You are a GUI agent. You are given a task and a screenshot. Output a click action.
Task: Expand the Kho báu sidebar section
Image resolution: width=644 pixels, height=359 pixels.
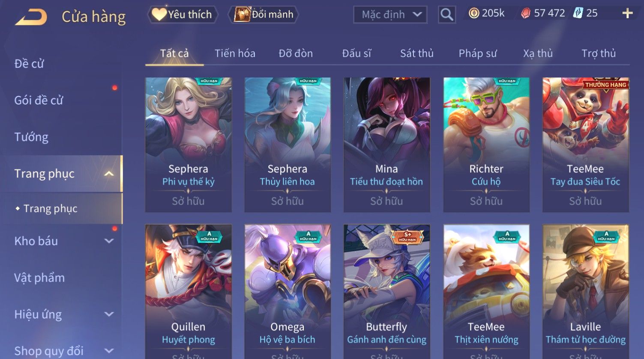pyautogui.click(x=109, y=241)
